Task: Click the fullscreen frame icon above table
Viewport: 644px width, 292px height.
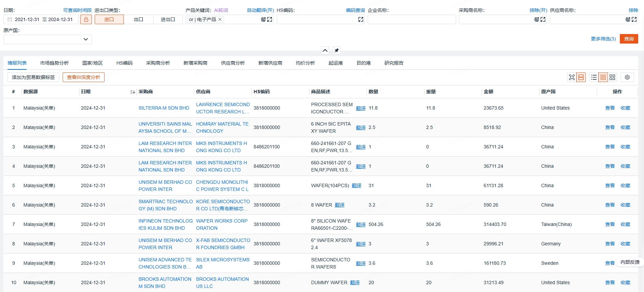Action: [572, 77]
